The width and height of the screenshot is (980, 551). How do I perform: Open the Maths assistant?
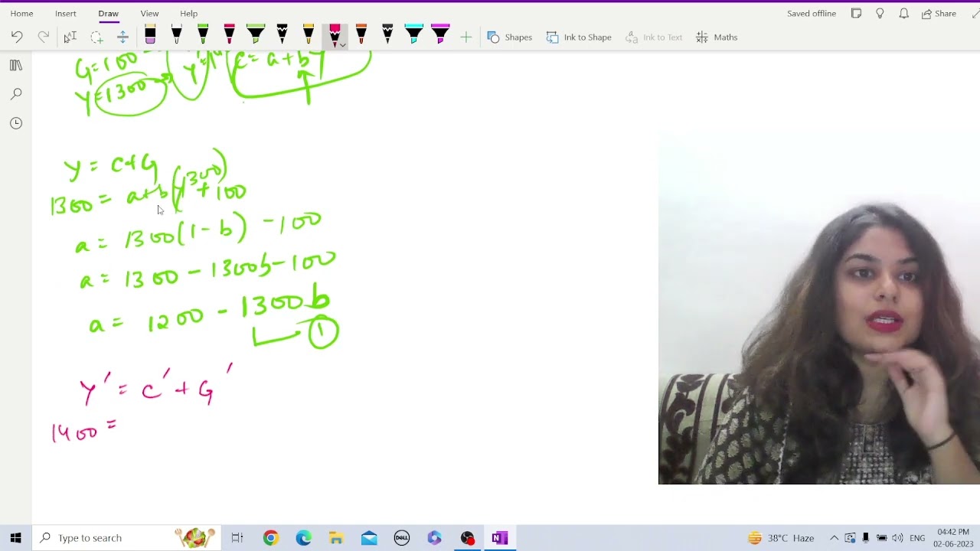pyautogui.click(x=717, y=37)
